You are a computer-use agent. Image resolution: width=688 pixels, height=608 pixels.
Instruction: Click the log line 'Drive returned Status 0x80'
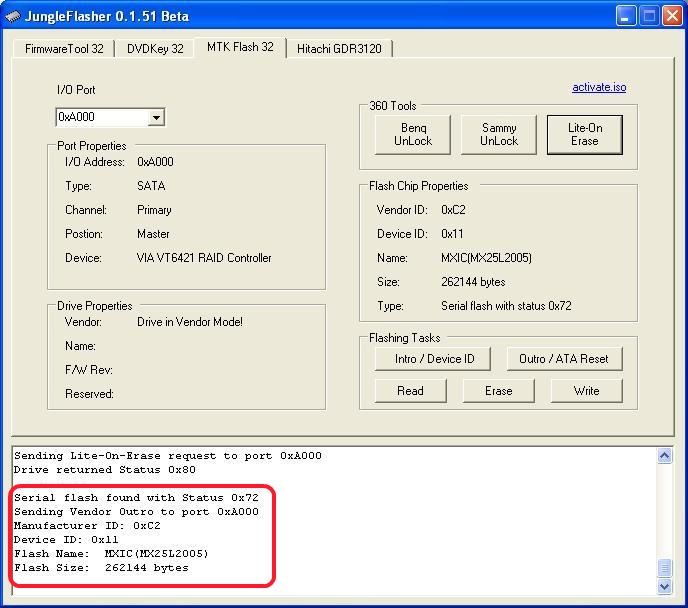click(x=104, y=470)
